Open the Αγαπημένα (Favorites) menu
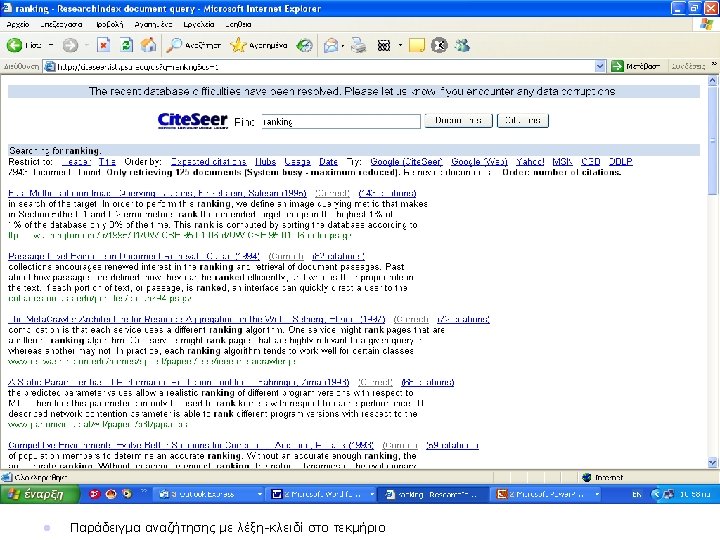Viewport: 720px width, 540px height. tap(153, 24)
